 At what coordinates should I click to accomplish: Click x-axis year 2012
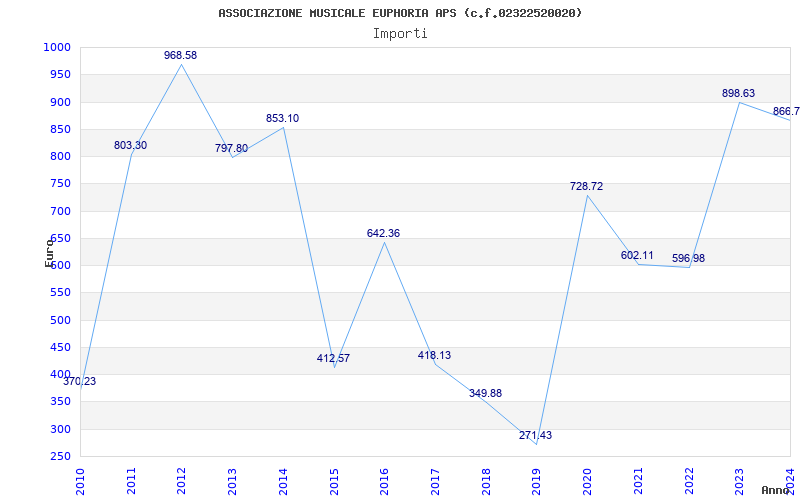click(182, 481)
